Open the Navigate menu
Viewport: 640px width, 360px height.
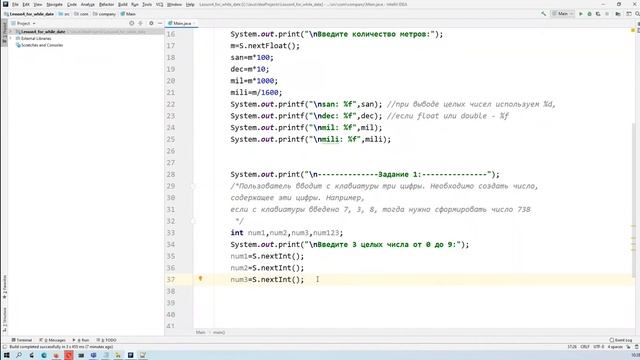(x=54, y=4)
